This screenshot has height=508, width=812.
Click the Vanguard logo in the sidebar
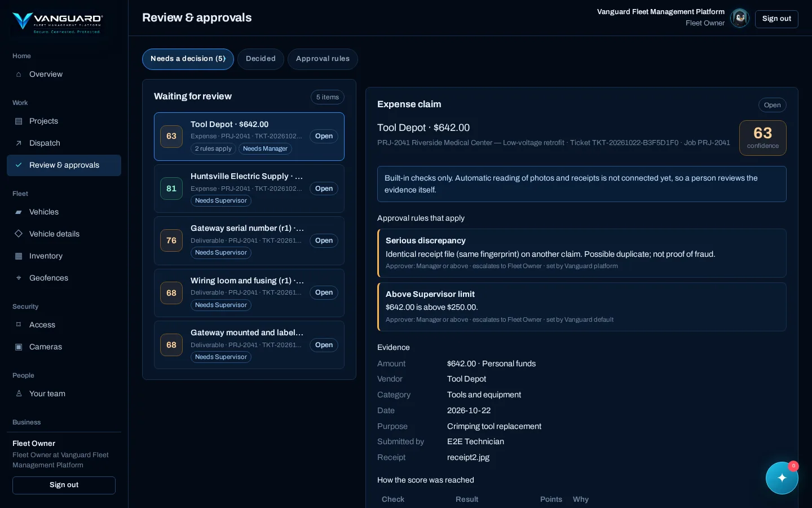[58, 23]
